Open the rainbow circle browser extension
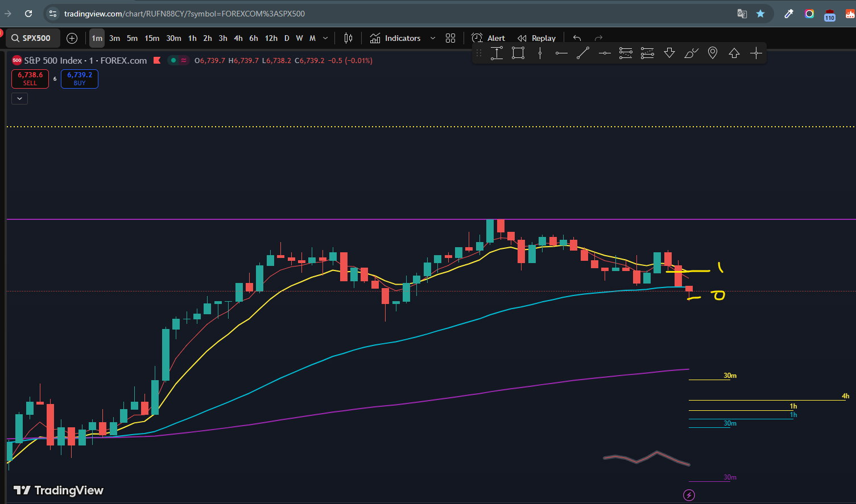 (809, 14)
